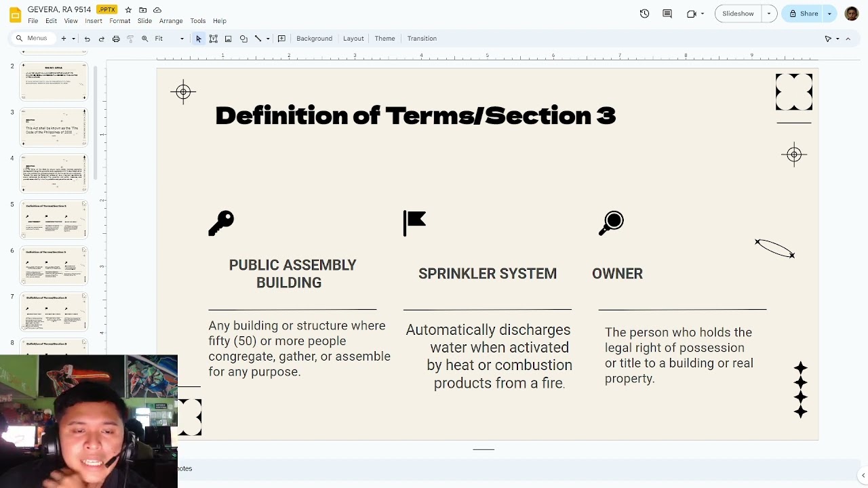
Task: Select slide 6 thumbnail in filmstrip
Action: (54, 266)
